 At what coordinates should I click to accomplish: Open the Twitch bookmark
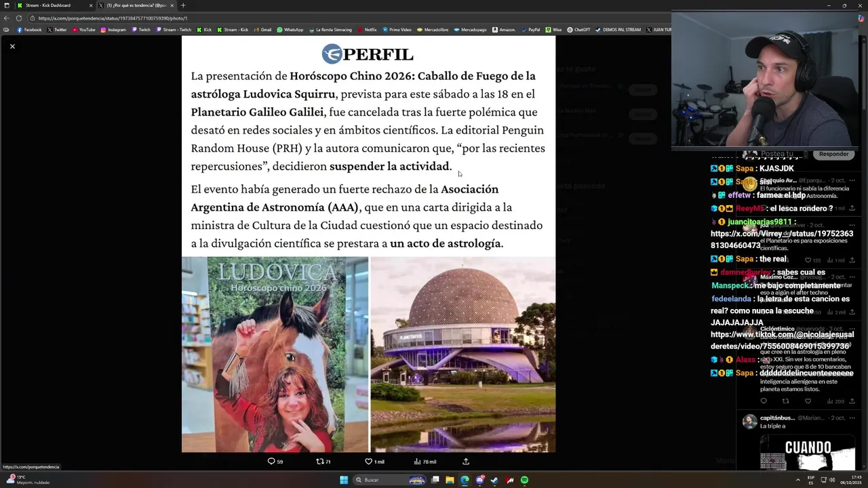[x=141, y=30]
